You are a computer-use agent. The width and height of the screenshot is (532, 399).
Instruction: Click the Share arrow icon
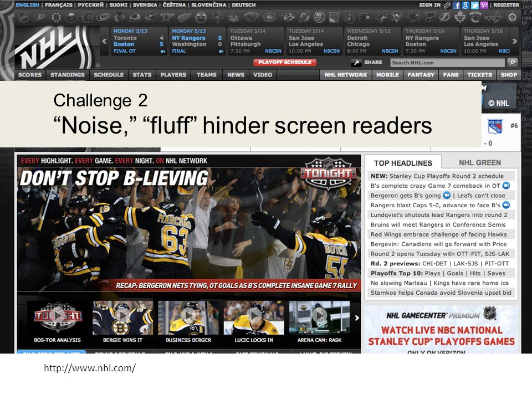click(x=356, y=63)
